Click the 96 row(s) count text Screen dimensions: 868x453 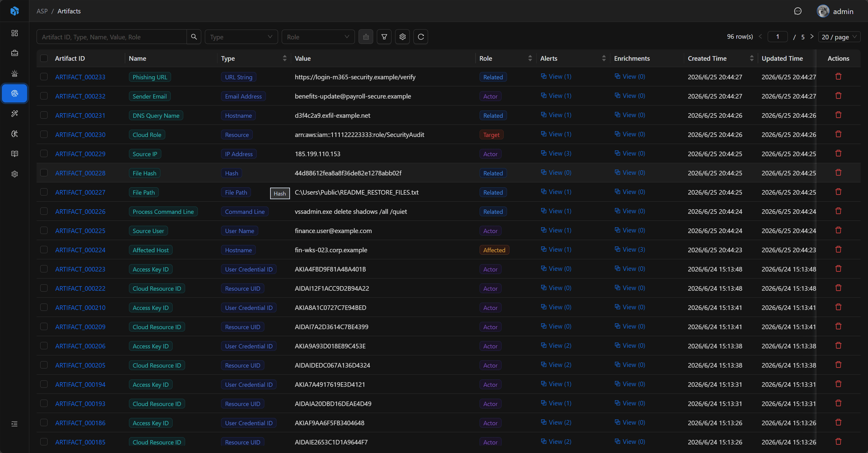(740, 36)
